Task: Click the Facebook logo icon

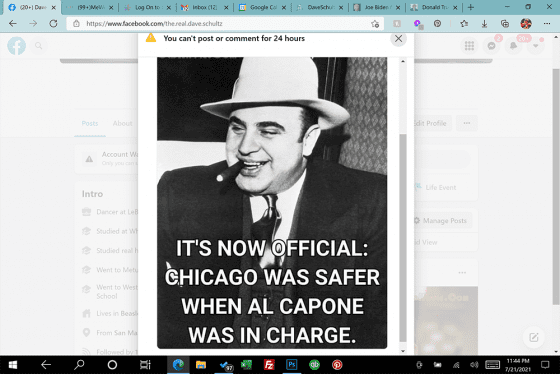Action: (x=17, y=46)
